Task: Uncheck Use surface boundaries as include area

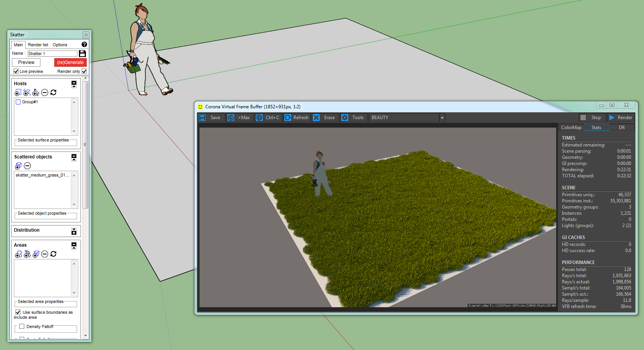Action: [18, 312]
